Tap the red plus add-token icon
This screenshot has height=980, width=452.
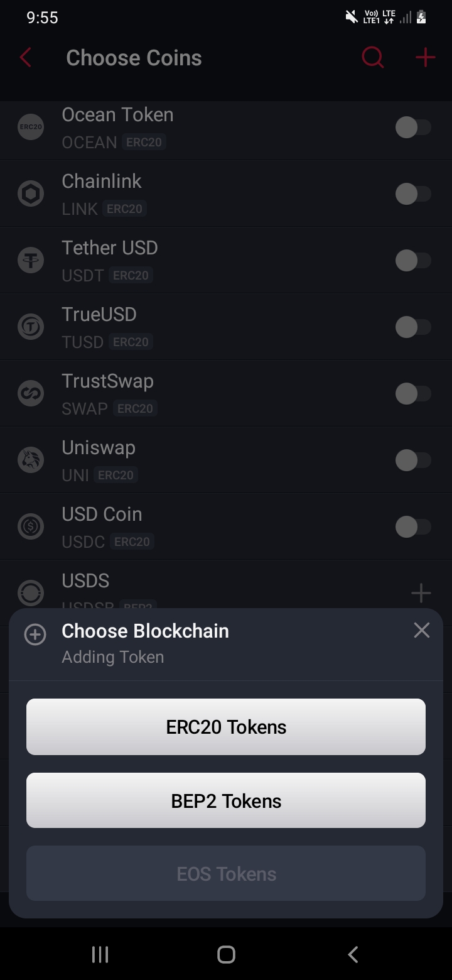click(425, 58)
